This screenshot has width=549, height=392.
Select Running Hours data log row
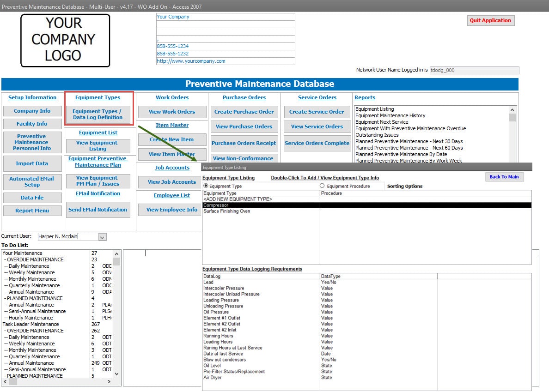367,336
